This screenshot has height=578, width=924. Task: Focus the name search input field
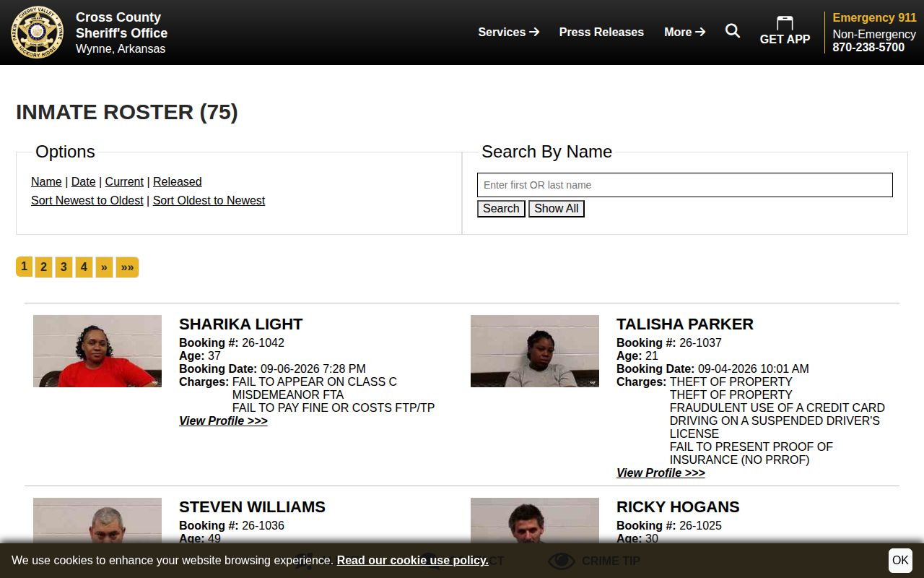tap(685, 185)
